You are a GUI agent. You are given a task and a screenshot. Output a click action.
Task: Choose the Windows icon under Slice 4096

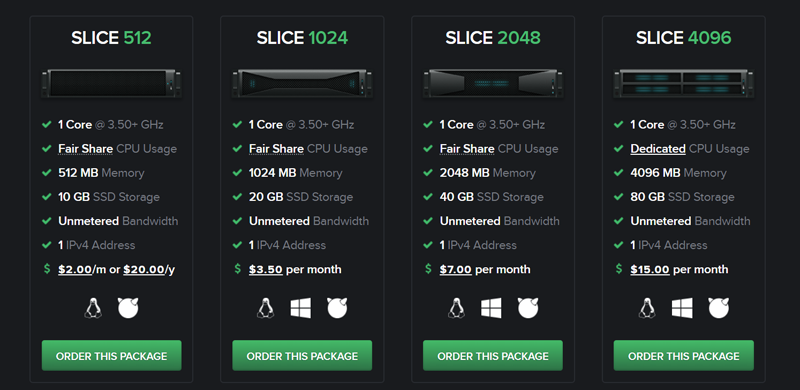682,308
